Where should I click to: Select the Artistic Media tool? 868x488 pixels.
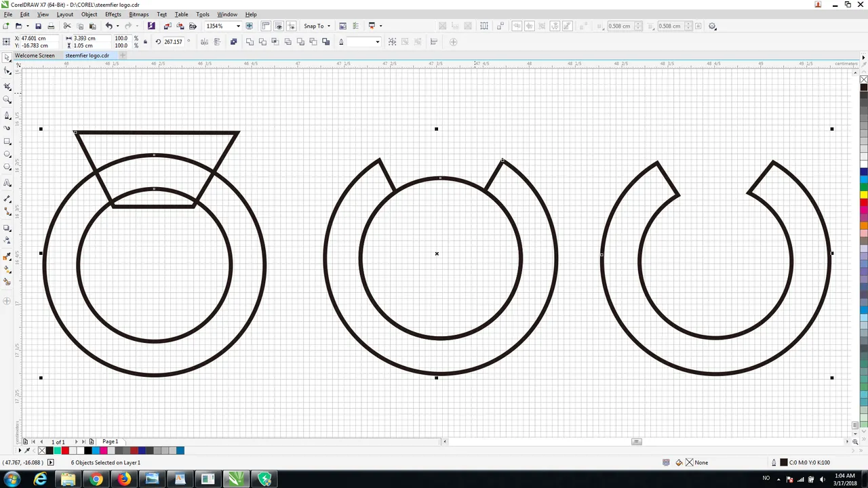[x=8, y=128]
